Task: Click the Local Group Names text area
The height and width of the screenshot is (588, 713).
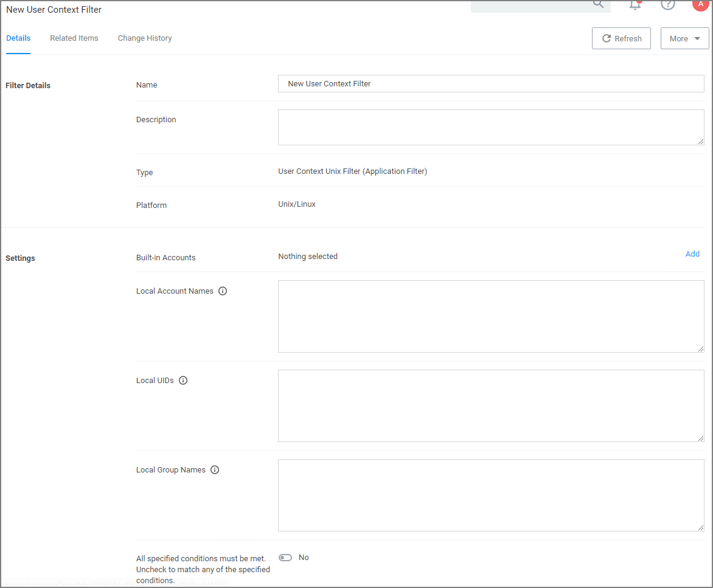Action: point(491,496)
